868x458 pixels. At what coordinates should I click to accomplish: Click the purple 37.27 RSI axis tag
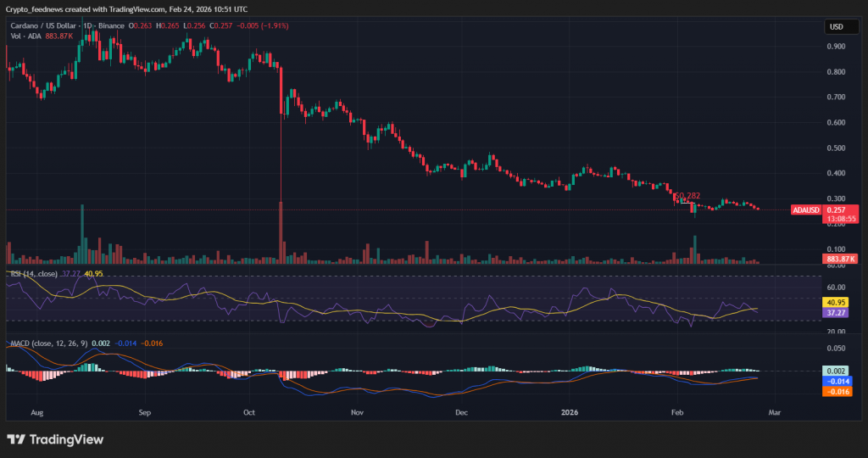coord(835,313)
